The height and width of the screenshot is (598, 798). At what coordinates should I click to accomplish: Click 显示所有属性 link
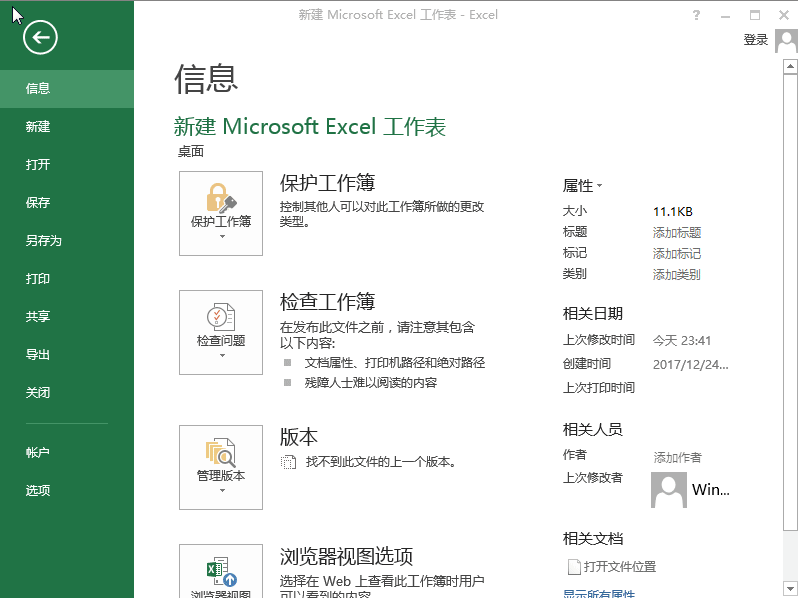[598, 593]
